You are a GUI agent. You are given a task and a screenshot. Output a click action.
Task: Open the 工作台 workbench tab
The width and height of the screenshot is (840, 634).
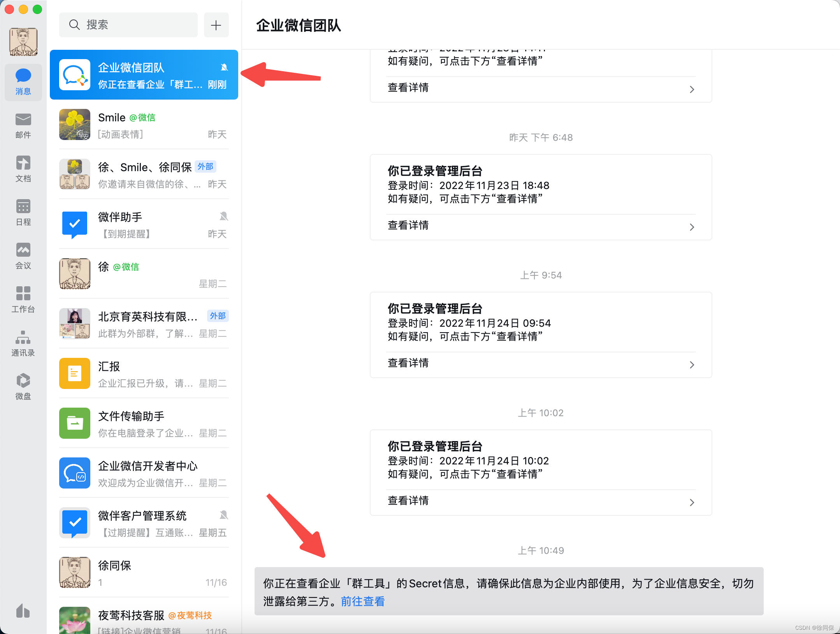pos(23,300)
